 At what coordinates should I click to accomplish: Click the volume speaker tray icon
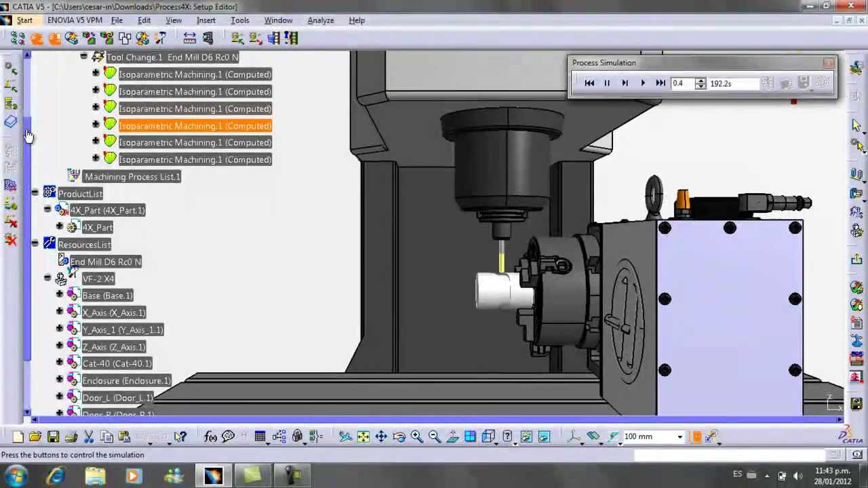coord(797,476)
